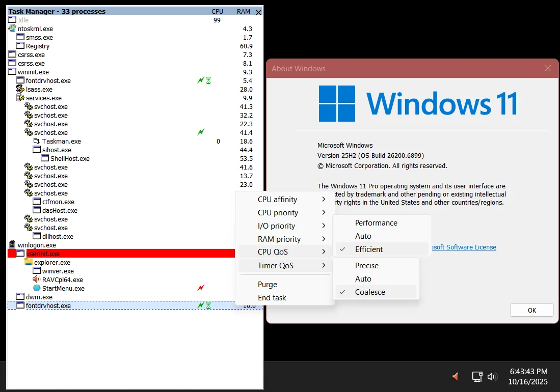Click the StartMenu.exe blue icon

(x=36, y=288)
